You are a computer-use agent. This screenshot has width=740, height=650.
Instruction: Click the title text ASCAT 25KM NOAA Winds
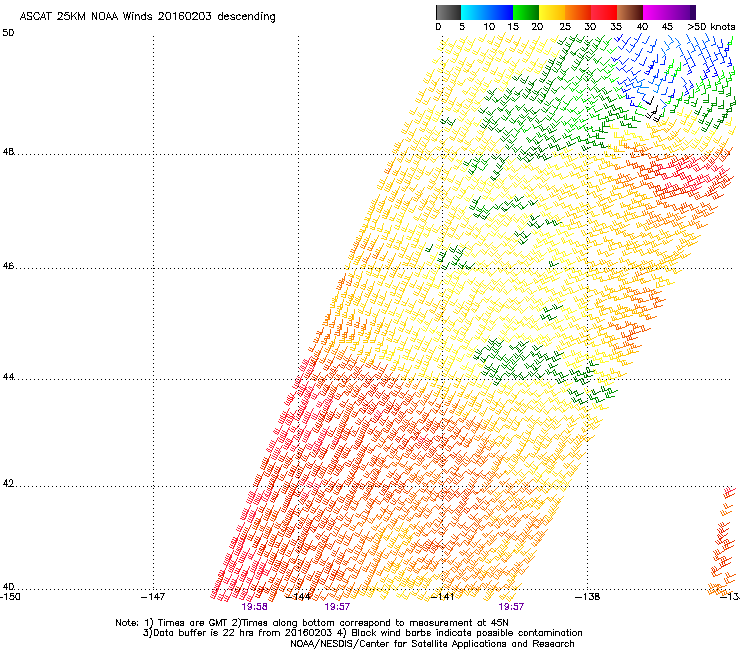pos(86,16)
